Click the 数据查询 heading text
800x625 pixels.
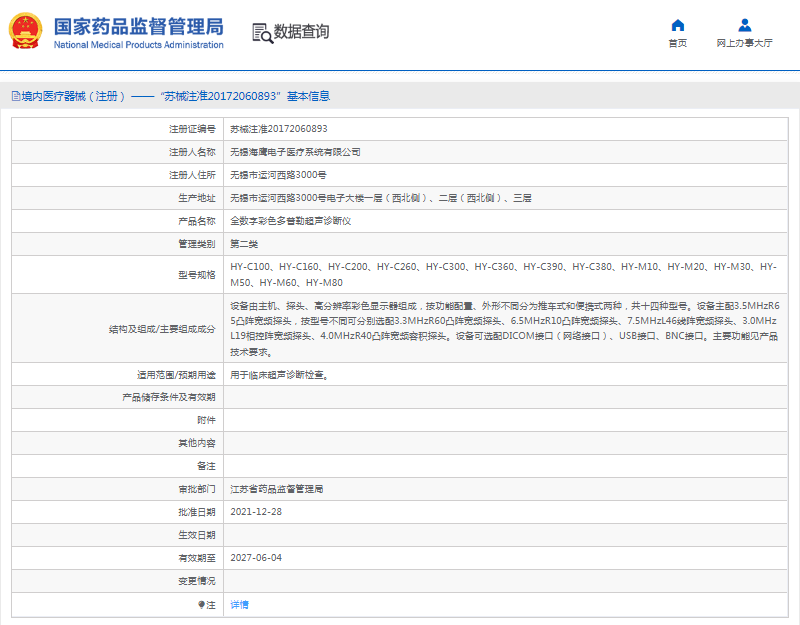(x=301, y=32)
